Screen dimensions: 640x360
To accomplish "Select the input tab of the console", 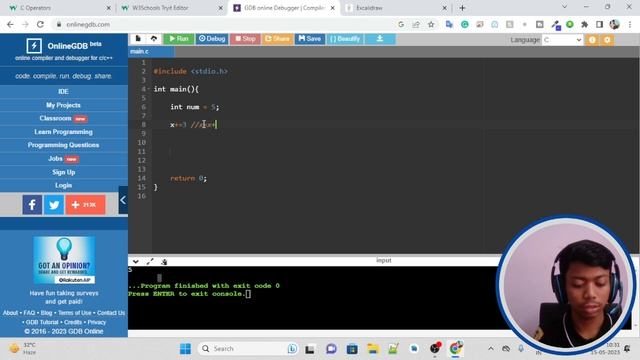I will tap(384, 260).
